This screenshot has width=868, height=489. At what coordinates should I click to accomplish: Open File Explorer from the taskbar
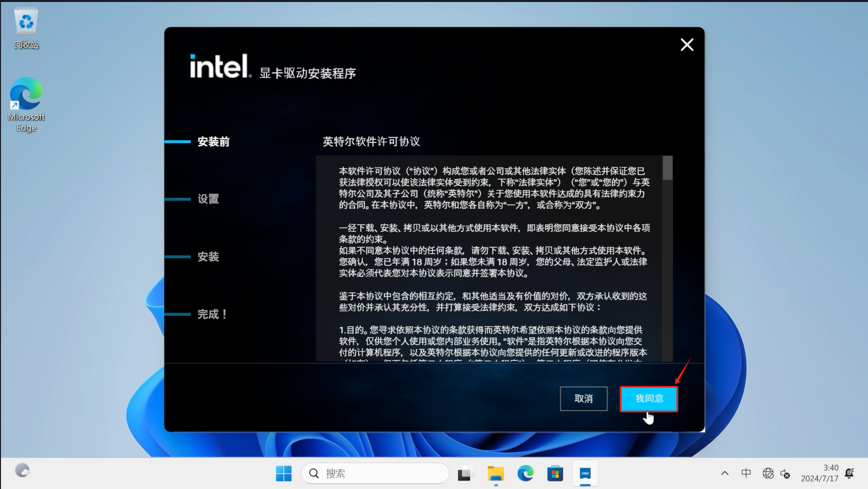click(x=495, y=474)
